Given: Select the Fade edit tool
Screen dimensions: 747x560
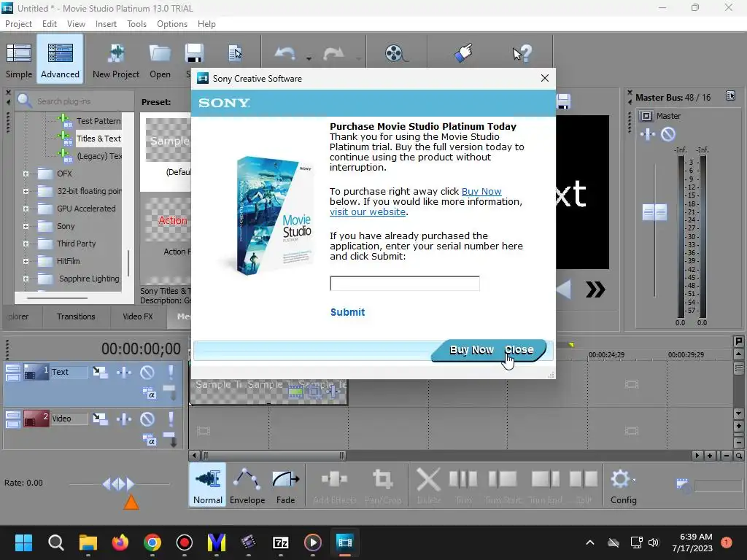Looking at the screenshot, I should [285, 486].
